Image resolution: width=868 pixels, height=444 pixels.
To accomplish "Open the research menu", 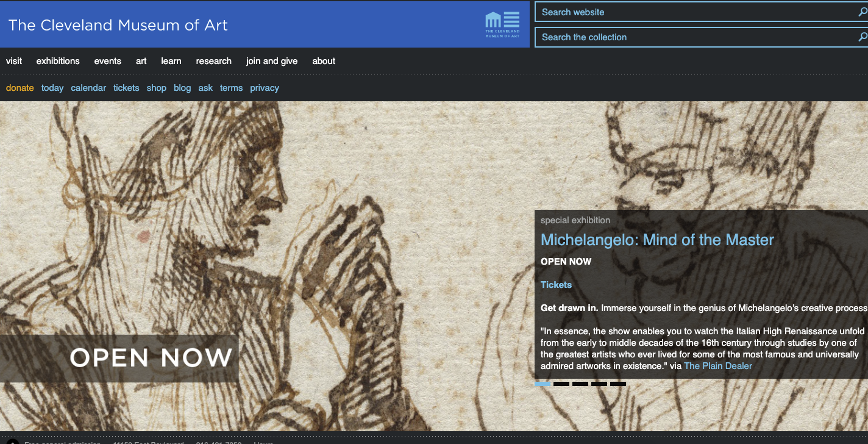I will point(214,61).
